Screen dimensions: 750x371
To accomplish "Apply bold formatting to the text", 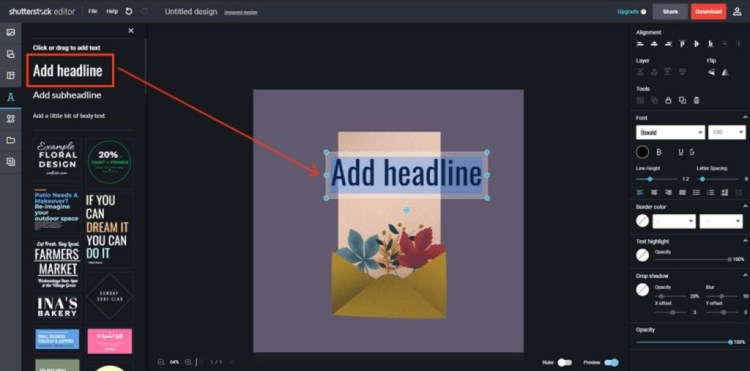I will pyautogui.click(x=659, y=152).
